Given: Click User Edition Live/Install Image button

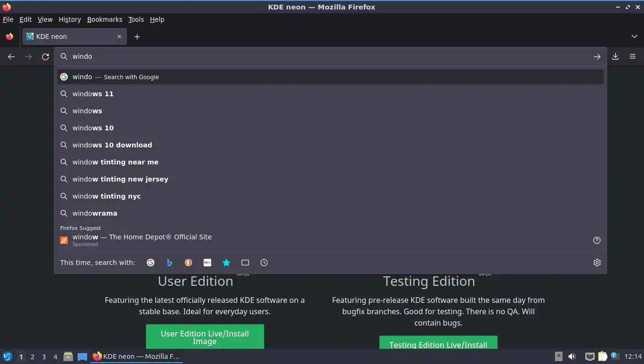Looking at the screenshot, I should click(205, 337).
